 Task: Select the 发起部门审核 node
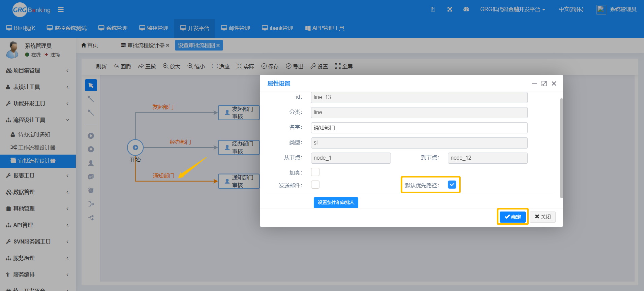click(239, 112)
